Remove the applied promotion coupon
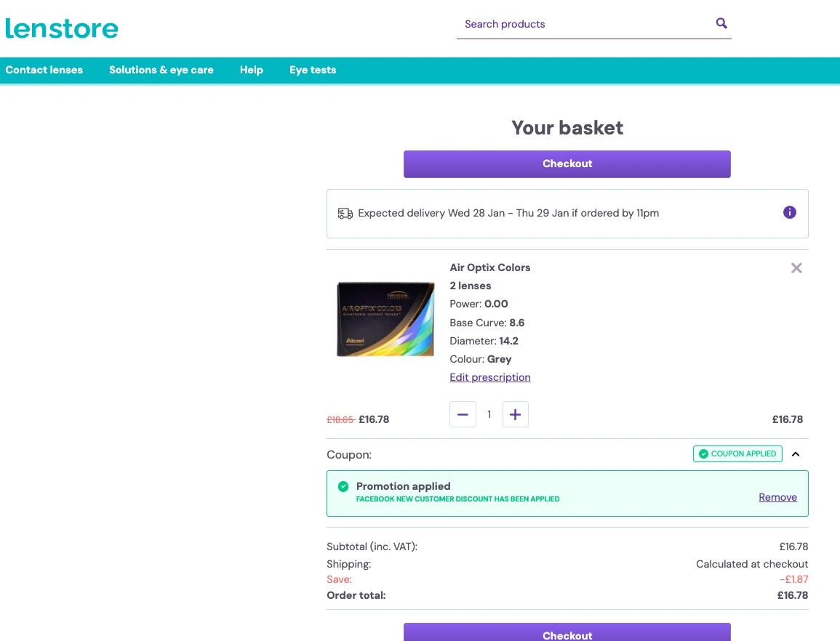Screen dimensions: 840x641 pyautogui.click(x=777, y=497)
